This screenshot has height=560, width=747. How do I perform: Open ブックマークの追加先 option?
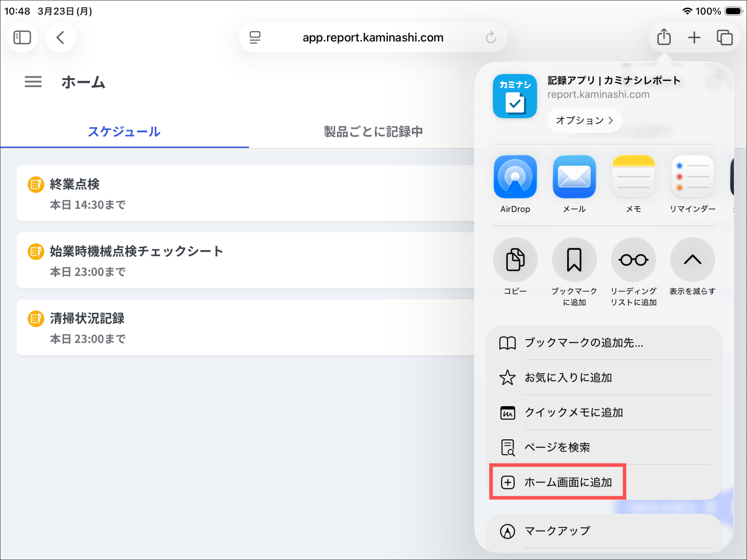[584, 343]
